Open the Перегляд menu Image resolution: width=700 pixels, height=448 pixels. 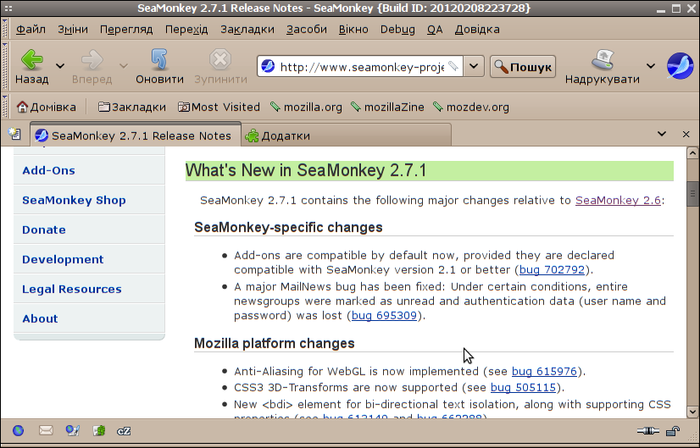126,29
